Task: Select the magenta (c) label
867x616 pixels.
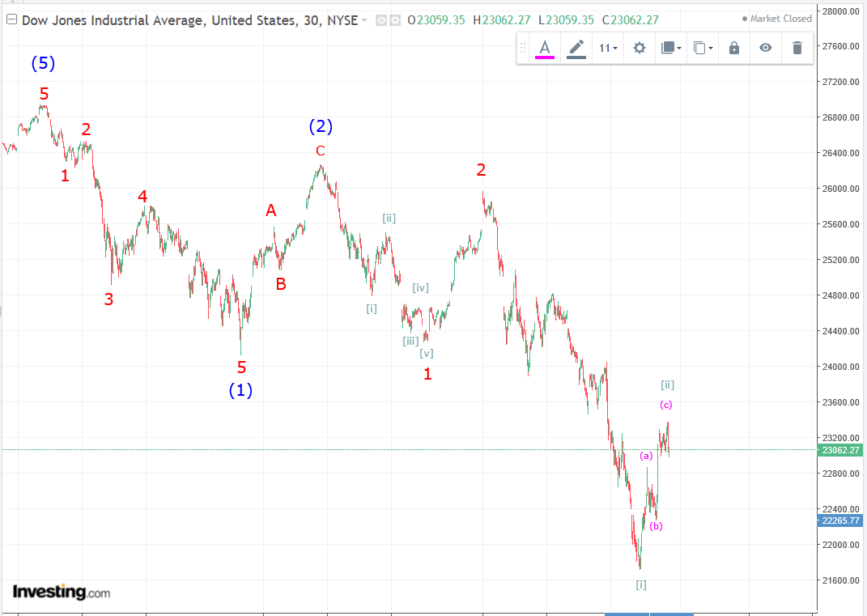Action: 665,405
